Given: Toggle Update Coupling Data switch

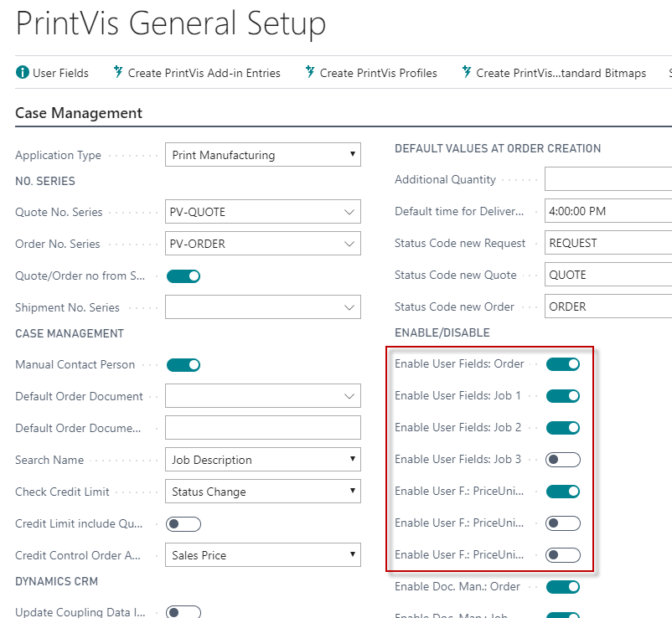Looking at the screenshot, I should (184, 611).
